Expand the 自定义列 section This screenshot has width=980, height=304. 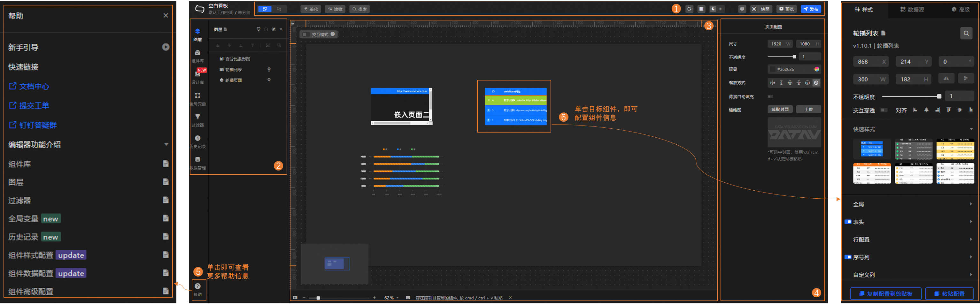(971, 275)
